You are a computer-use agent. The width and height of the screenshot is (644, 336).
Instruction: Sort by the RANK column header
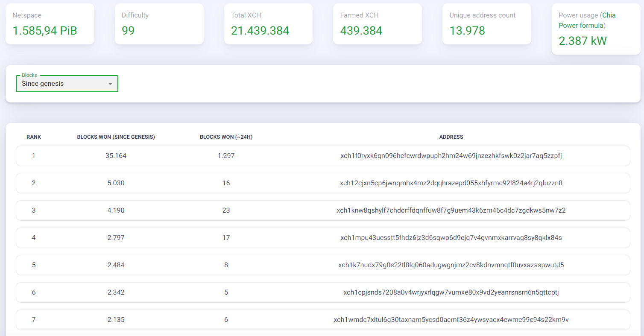click(34, 137)
